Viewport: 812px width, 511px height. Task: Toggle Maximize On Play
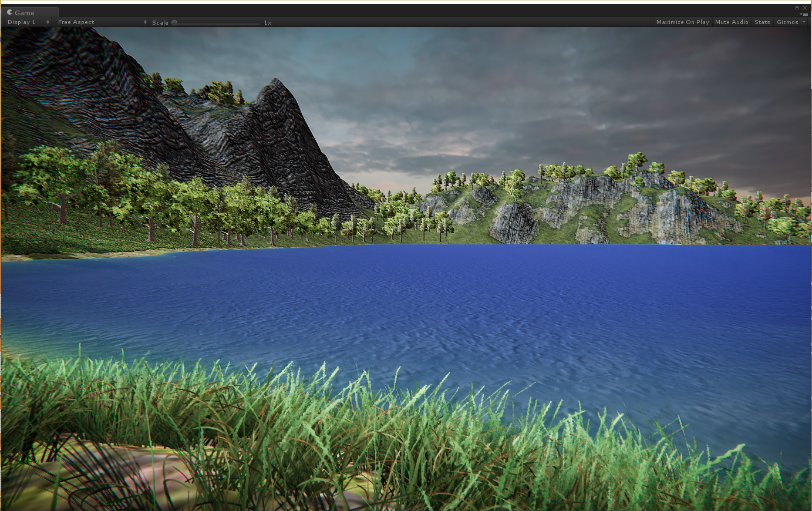[682, 22]
